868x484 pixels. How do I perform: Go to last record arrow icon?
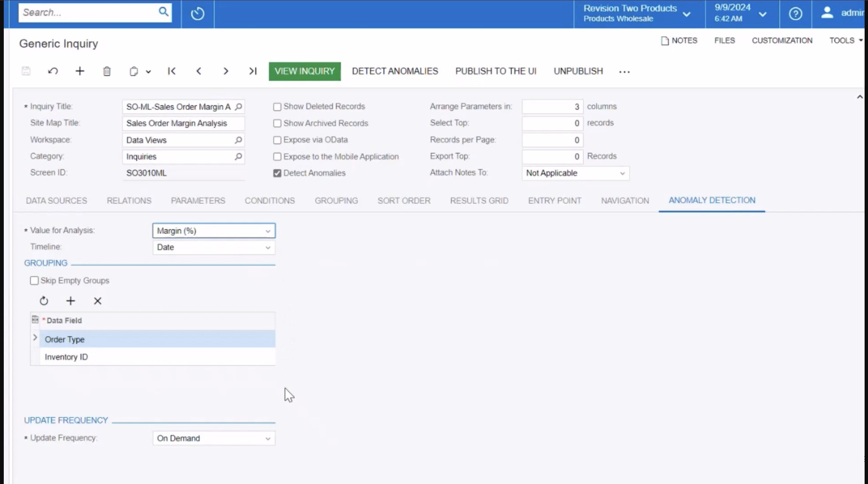click(253, 71)
